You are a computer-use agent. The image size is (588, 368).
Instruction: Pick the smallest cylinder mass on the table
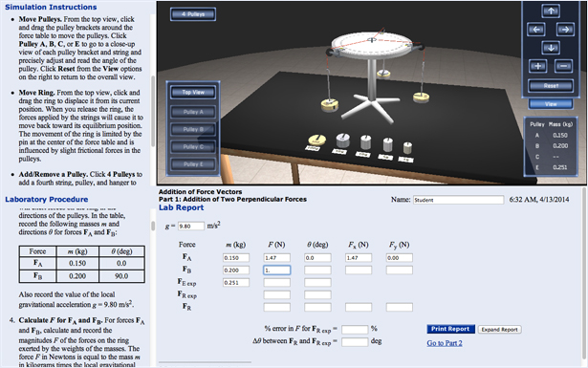point(407,147)
